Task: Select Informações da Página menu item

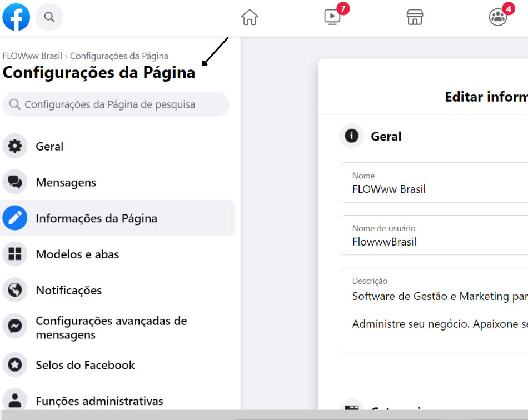Action: click(x=117, y=218)
